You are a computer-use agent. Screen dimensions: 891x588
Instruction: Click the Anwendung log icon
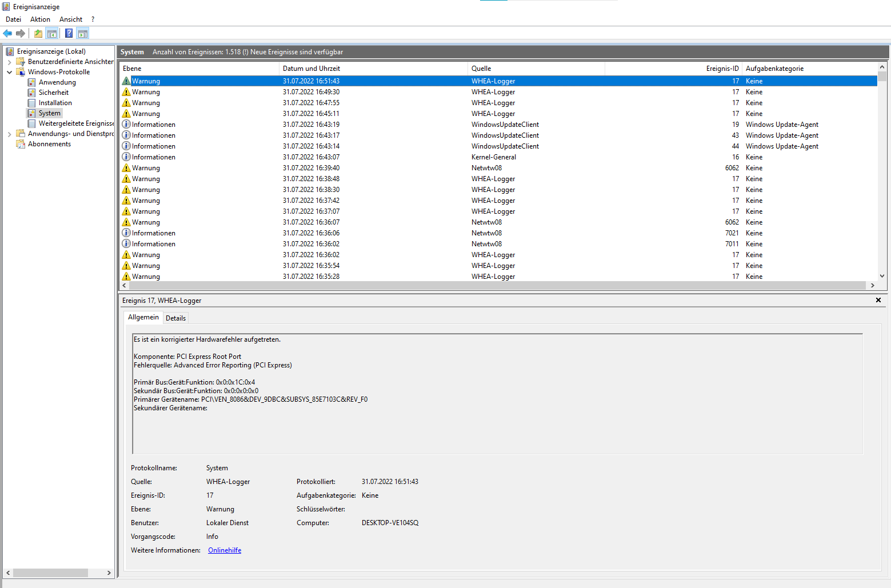[x=32, y=82]
